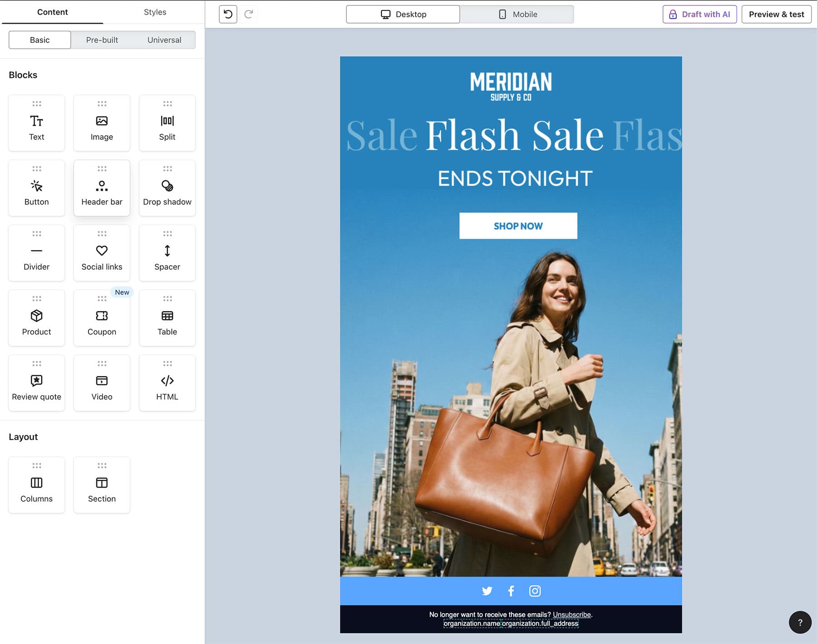The height and width of the screenshot is (644, 817).
Task: Select the HTML block icon
Action: (x=167, y=383)
